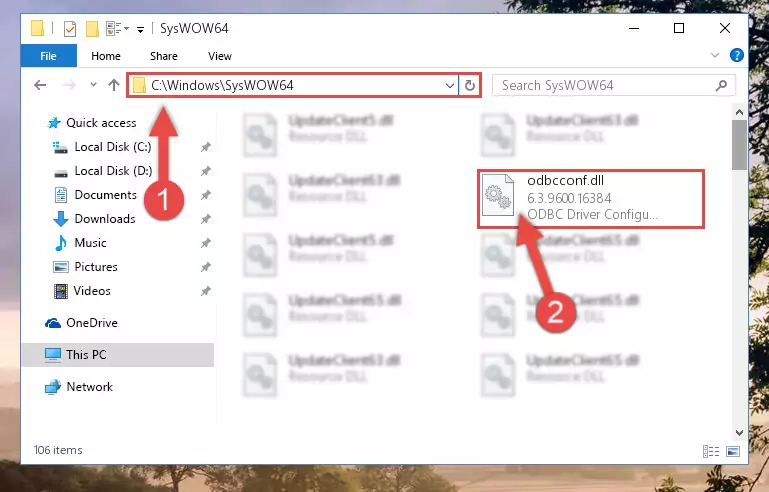Click the address bar path C:\Windows\SysWOW64
769x492 pixels.
click(222, 85)
